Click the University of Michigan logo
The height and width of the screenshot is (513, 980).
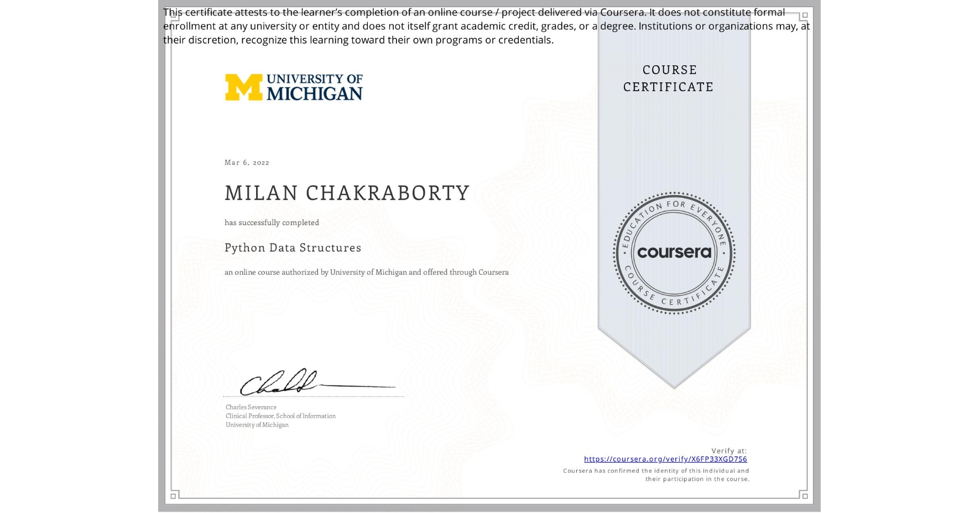294,87
